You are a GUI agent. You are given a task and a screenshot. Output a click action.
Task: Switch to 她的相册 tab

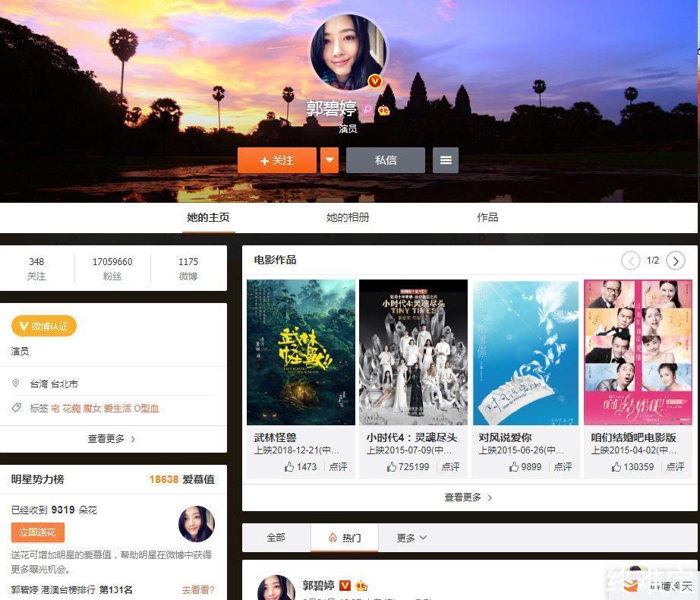coord(348,217)
